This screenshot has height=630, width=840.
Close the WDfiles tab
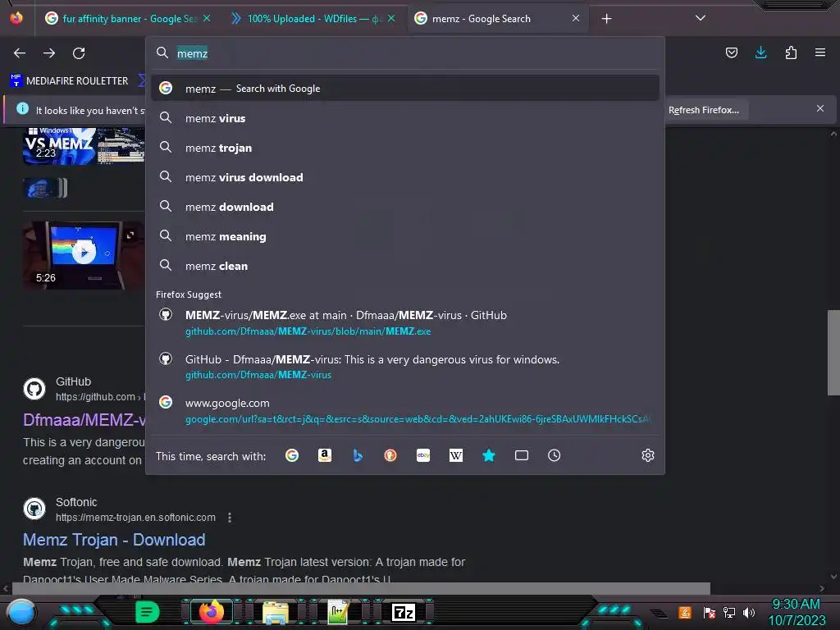[x=391, y=18]
